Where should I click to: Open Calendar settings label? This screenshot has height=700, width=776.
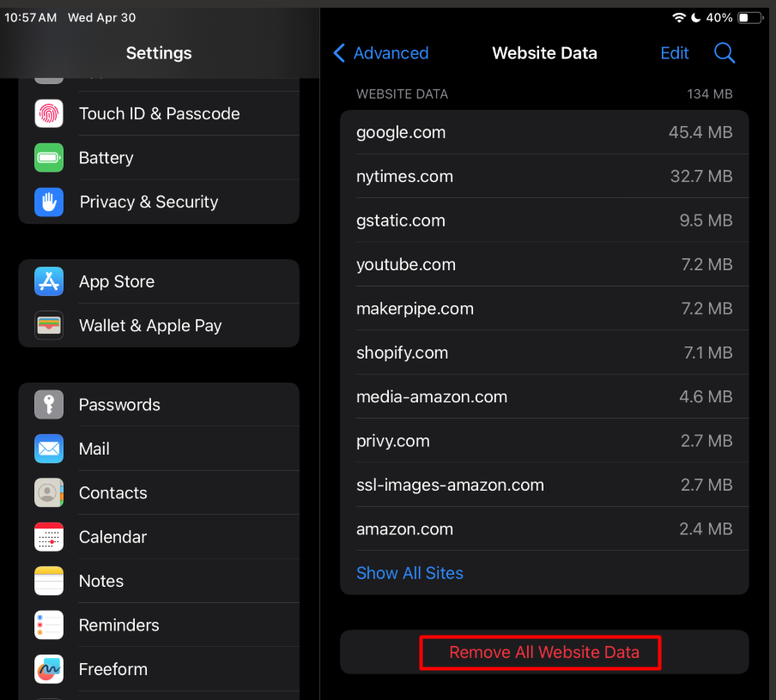[112, 537]
